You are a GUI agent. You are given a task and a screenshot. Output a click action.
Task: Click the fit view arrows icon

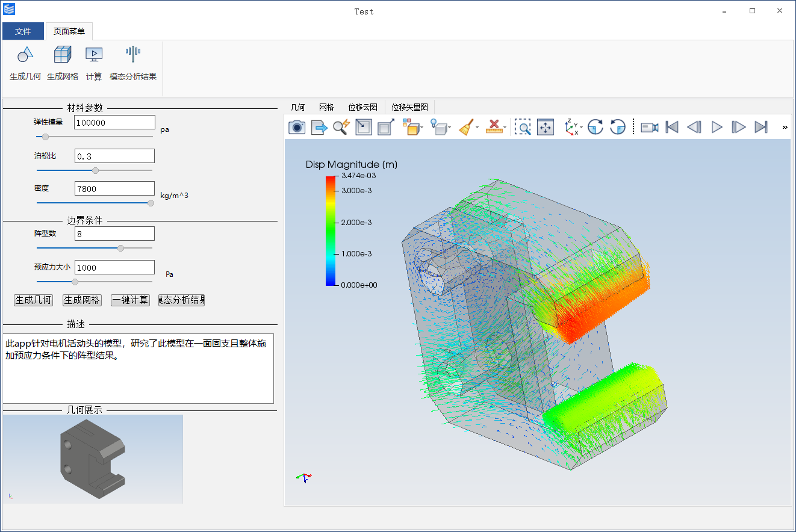pyautogui.click(x=545, y=127)
